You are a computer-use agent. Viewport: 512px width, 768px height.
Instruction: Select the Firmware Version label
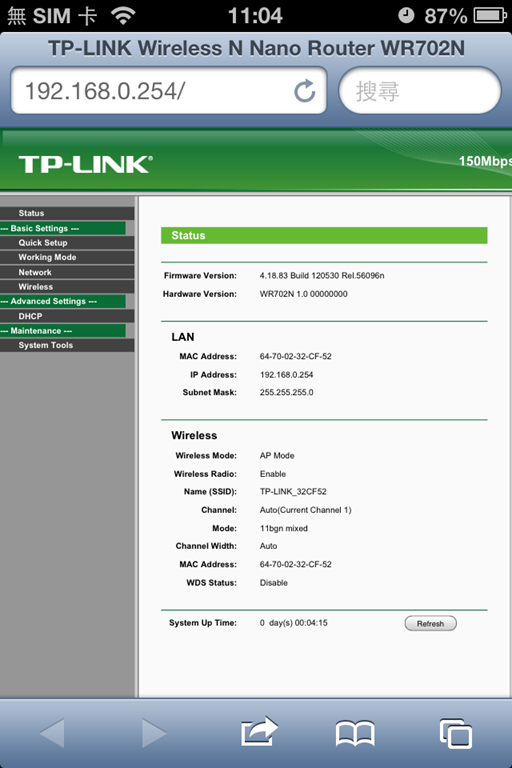tap(200, 276)
